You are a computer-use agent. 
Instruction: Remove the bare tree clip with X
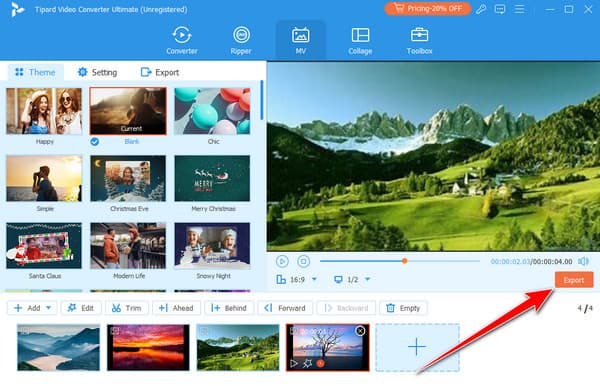point(360,331)
